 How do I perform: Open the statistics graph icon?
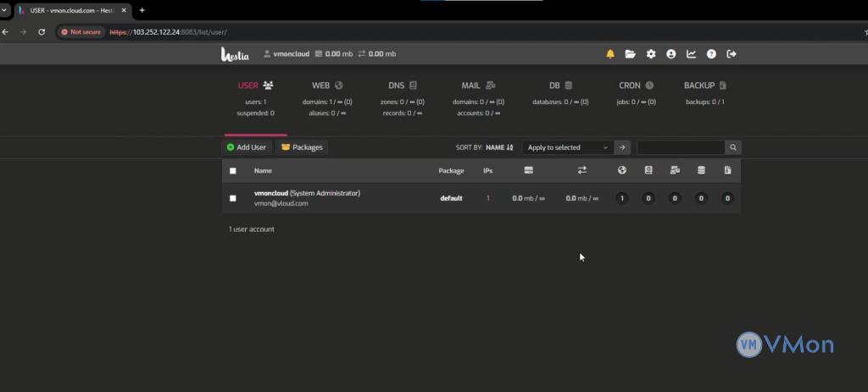pyautogui.click(x=691, y=54)
